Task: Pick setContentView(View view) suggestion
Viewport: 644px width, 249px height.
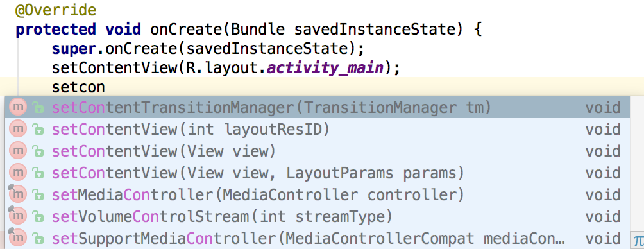Action: pyautogui.click(x=317, y=151)
